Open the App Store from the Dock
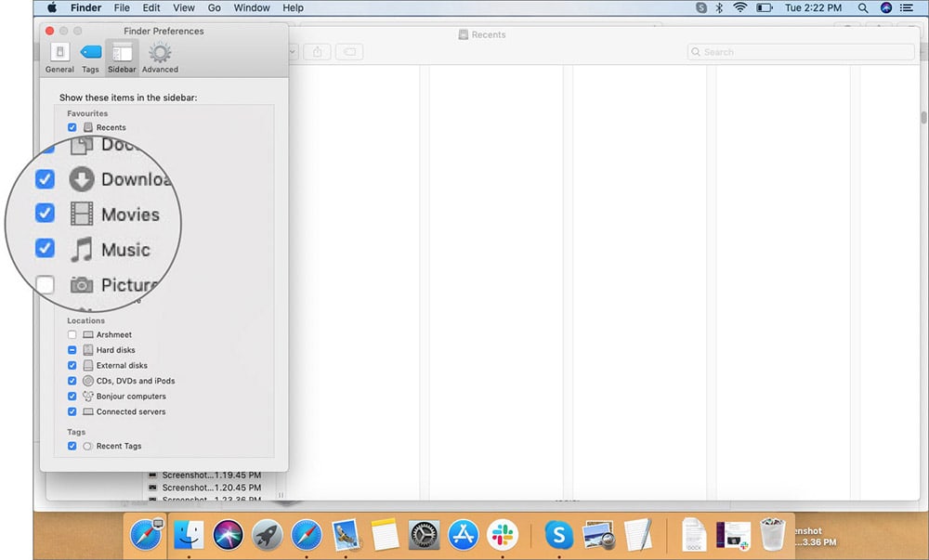Screen dimensions: 929x560 (464, 535)
